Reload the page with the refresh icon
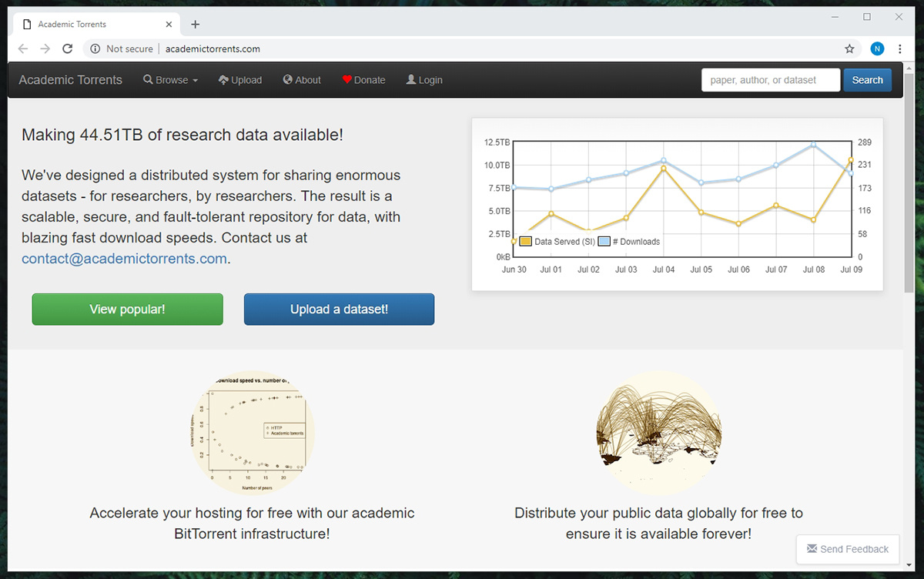This screenshot has height=579, width=924. coord(67,49)
